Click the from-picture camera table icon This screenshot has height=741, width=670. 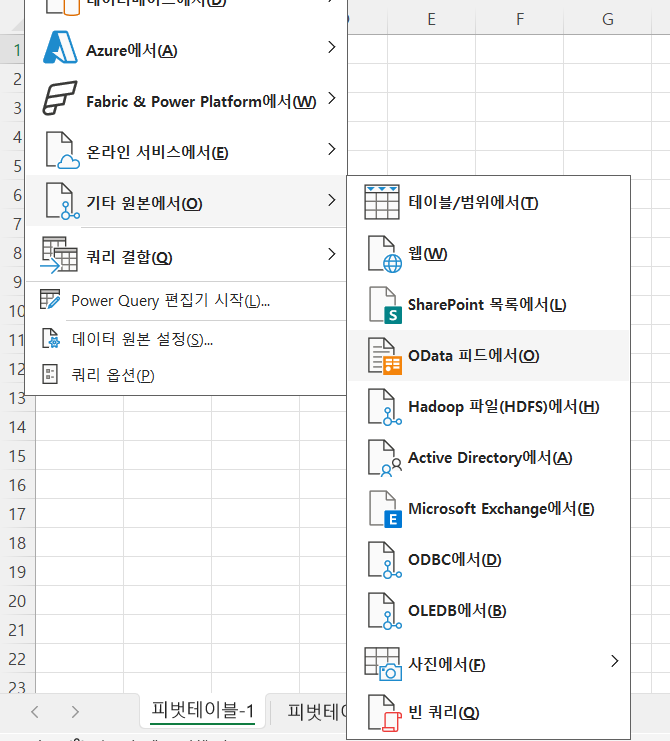(383, 663)
